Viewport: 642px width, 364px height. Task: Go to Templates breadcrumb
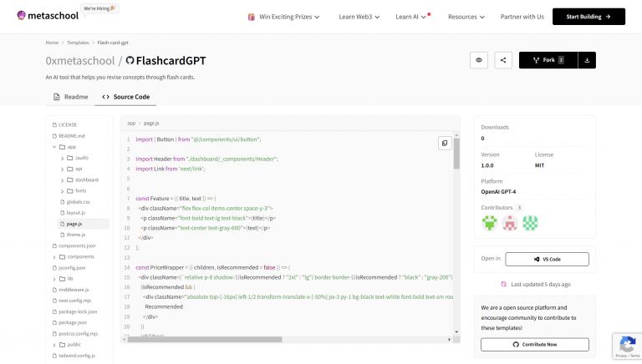point(78,43)
